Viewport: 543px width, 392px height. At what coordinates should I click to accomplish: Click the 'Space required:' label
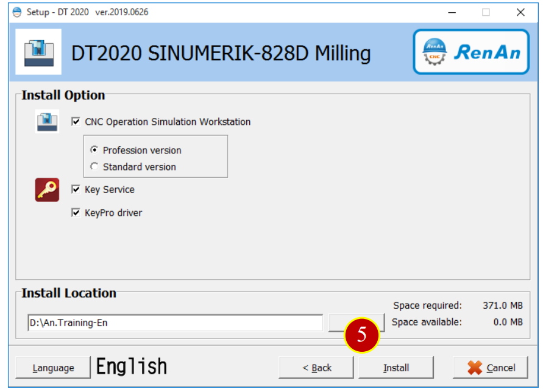[427, 306]
